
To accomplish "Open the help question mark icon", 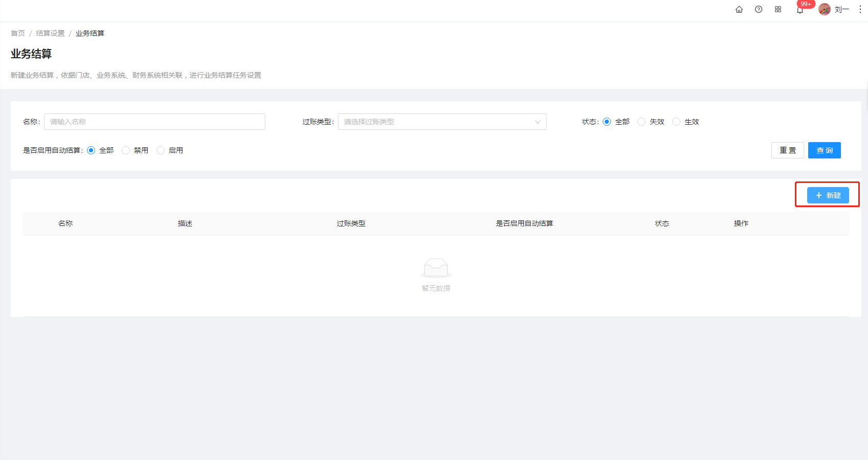I will [x=759, y=9].
